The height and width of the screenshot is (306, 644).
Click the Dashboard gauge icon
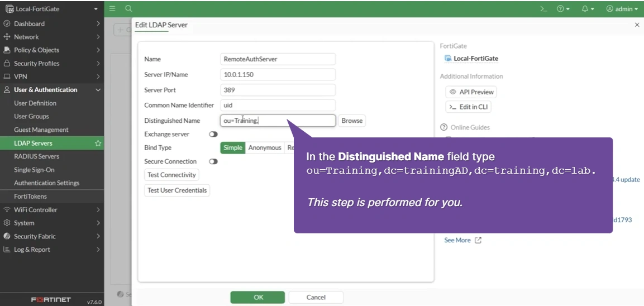pos(7,23)
